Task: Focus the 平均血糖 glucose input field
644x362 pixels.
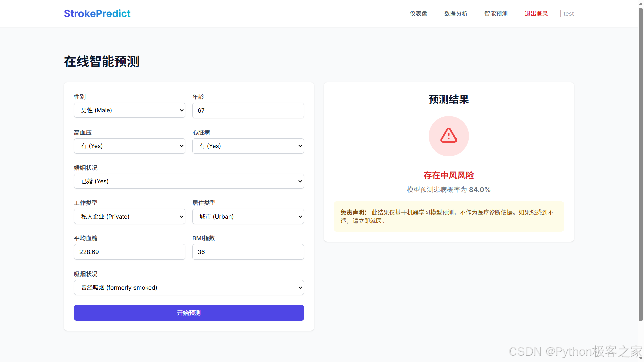Action: coord(129,252)
